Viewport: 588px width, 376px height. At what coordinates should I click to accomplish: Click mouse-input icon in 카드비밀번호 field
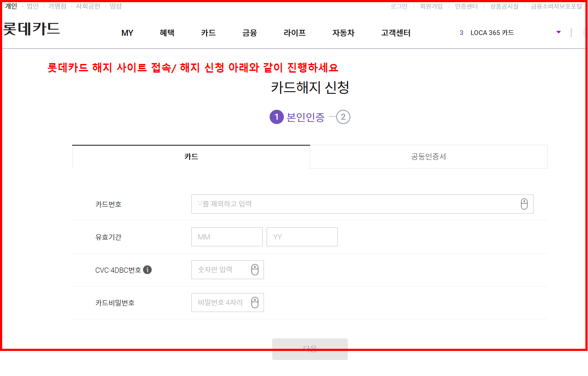coord(255,303)
